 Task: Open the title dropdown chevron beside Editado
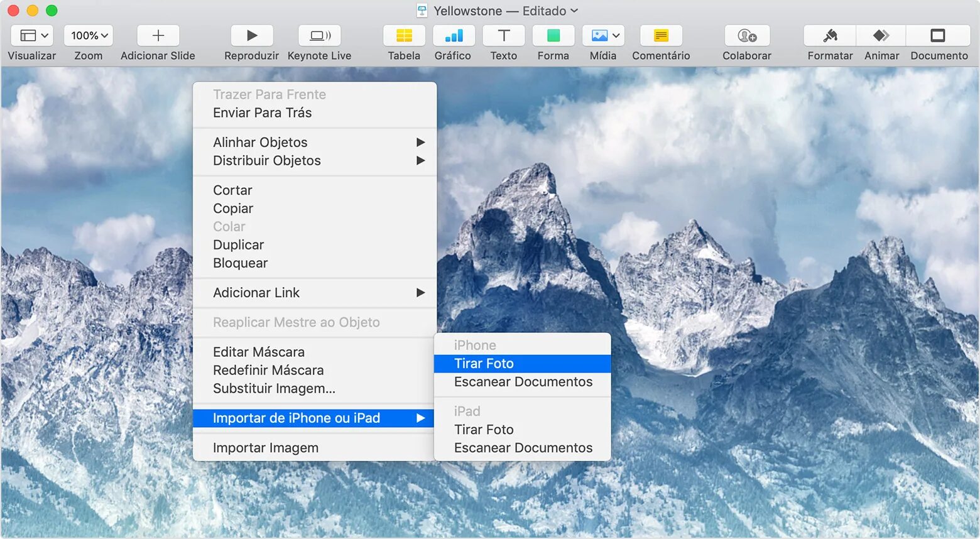click(x=574, y=11)
